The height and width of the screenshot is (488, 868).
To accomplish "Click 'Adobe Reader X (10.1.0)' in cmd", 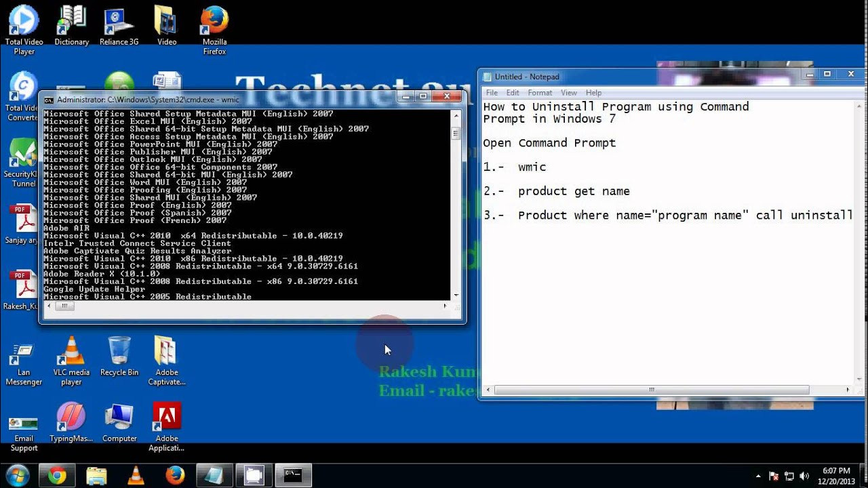I will point(102,274).
